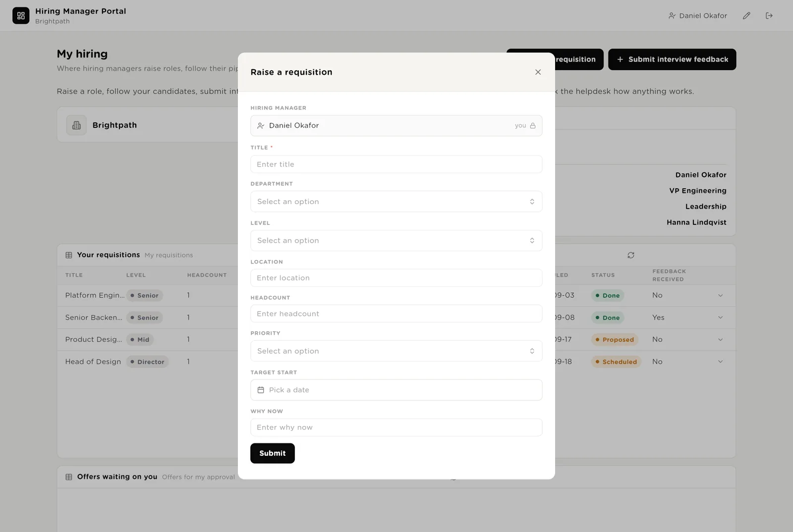Open the Target Start date picker

coord(396,390)
